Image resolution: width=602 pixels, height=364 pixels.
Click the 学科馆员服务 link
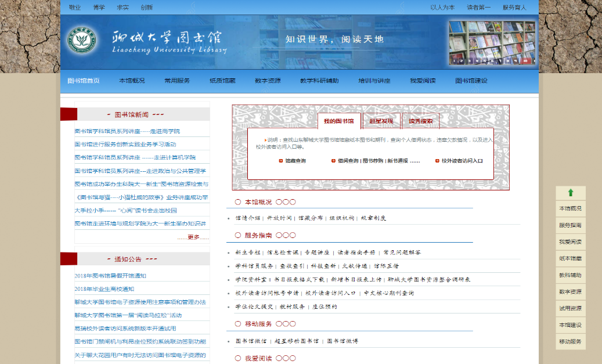click(x=254, y=266)
